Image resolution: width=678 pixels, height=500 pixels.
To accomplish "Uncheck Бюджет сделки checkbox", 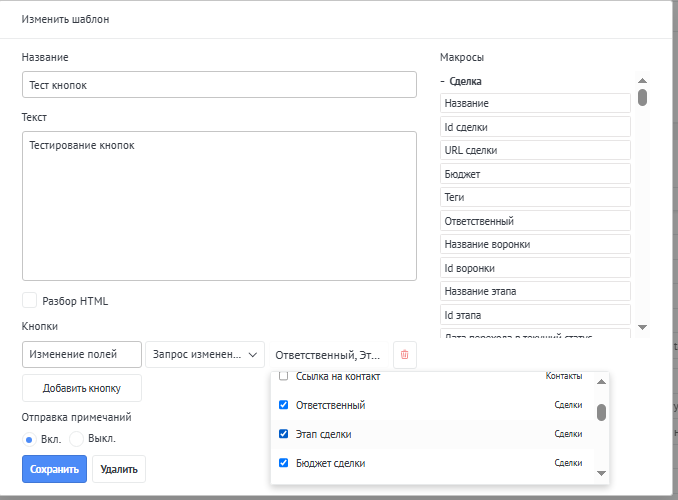I will (284, 463).
